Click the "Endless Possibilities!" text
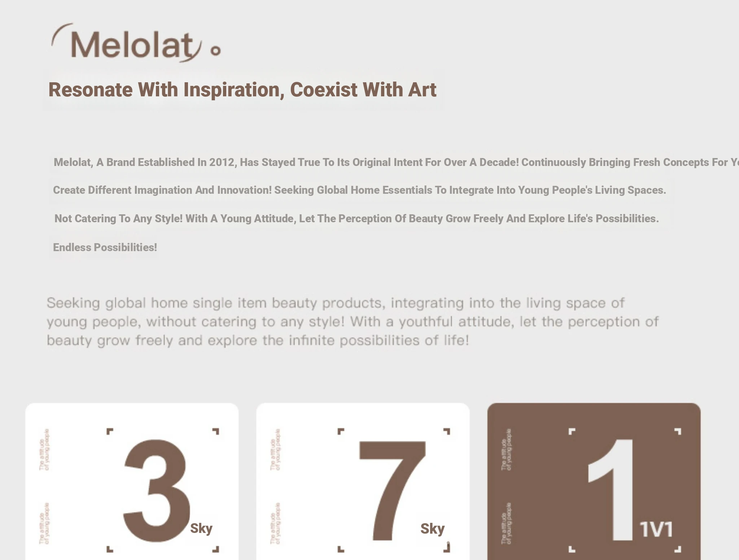The image size is (739, 560). (105, 248)
